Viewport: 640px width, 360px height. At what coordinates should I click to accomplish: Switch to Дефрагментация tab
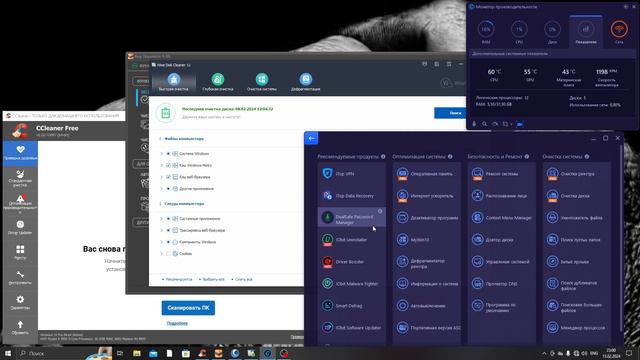(x=306, y=82)
